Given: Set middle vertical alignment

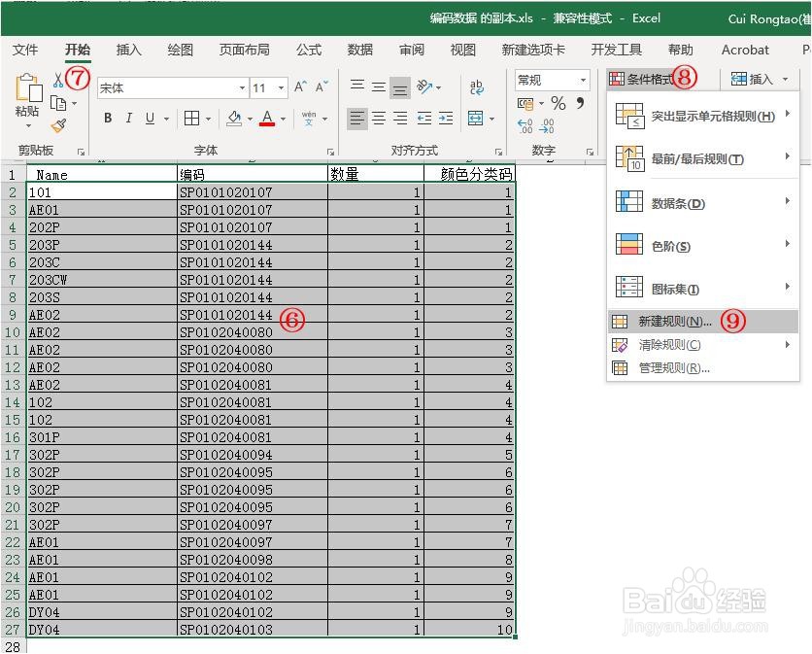Looking at the screenshot, I should [379, 86].
